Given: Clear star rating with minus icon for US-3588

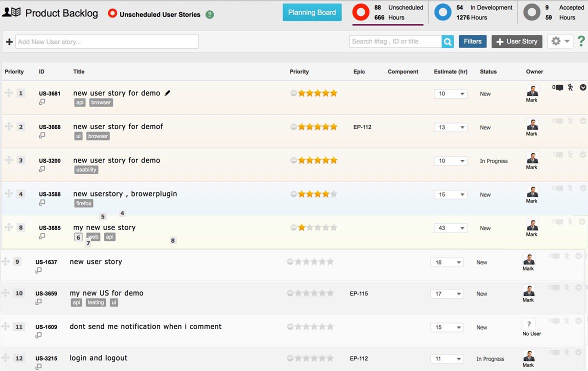Looking at the screenshot, I should [x=293, y=194].
